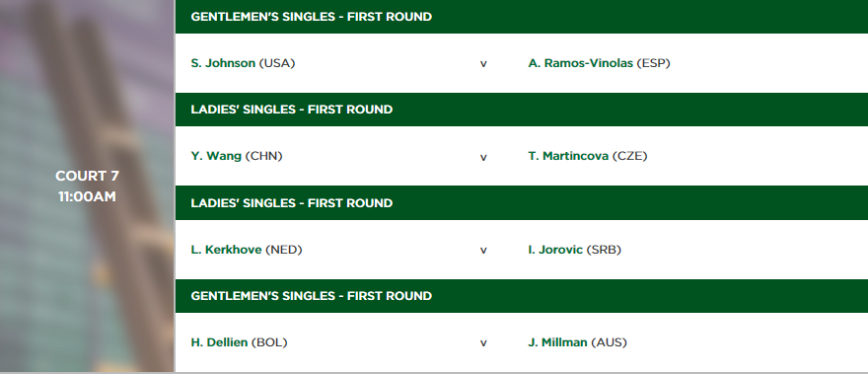Click the (ESP) country code label

(653, 63)
